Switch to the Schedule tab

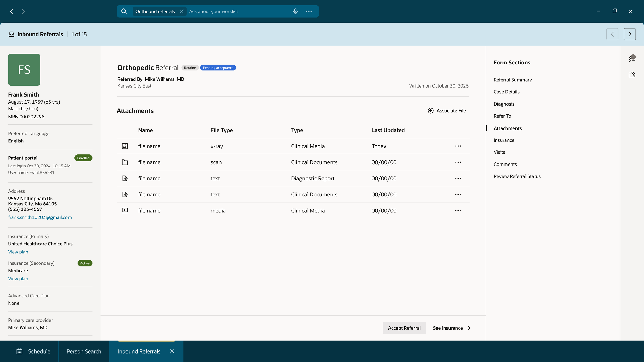click(x=33, y=351)
